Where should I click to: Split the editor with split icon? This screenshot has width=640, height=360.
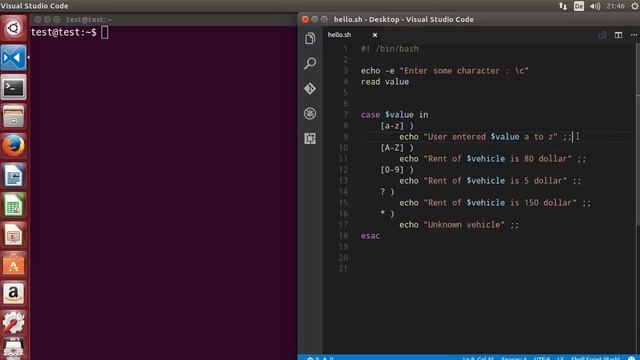[x=618, y=35]
